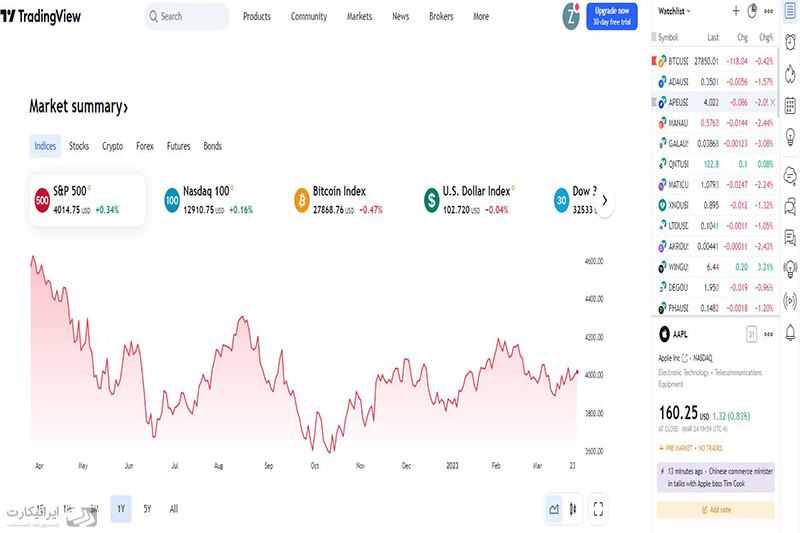The width and height of the screenshot is (800, 533).
Task: Select the Forex tab
Action: pos(145,146)
